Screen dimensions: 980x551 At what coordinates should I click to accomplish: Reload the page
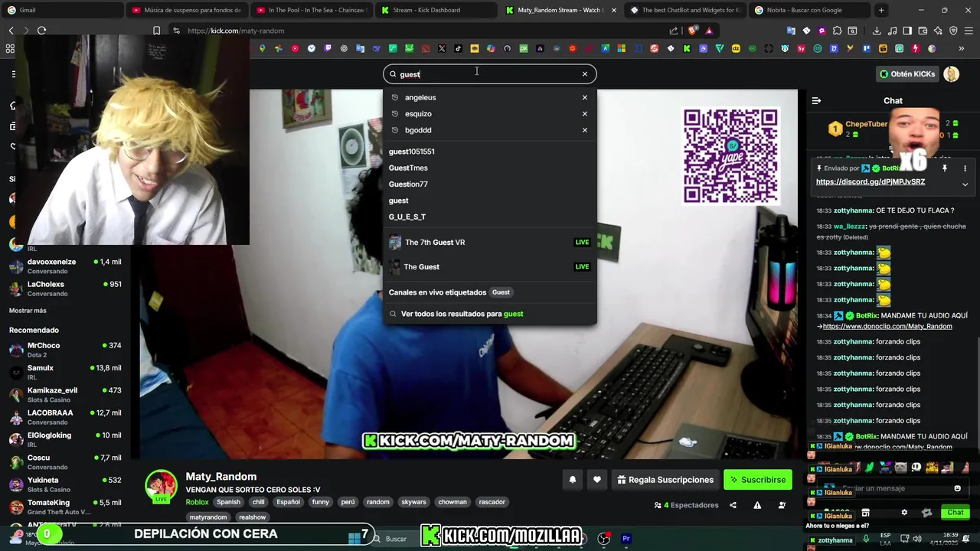pyautogui.click(x=41, y=31)
